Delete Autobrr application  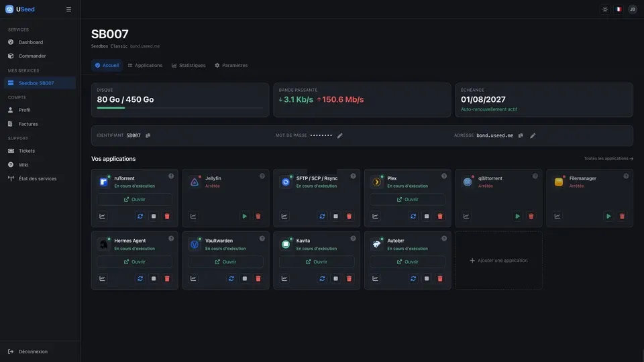[440, 279]
